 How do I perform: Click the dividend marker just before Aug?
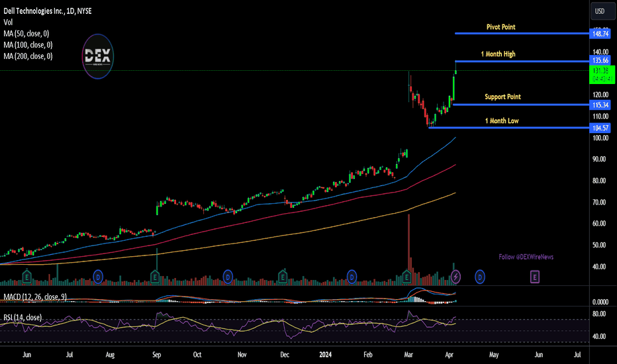click(x=98, y=277)
